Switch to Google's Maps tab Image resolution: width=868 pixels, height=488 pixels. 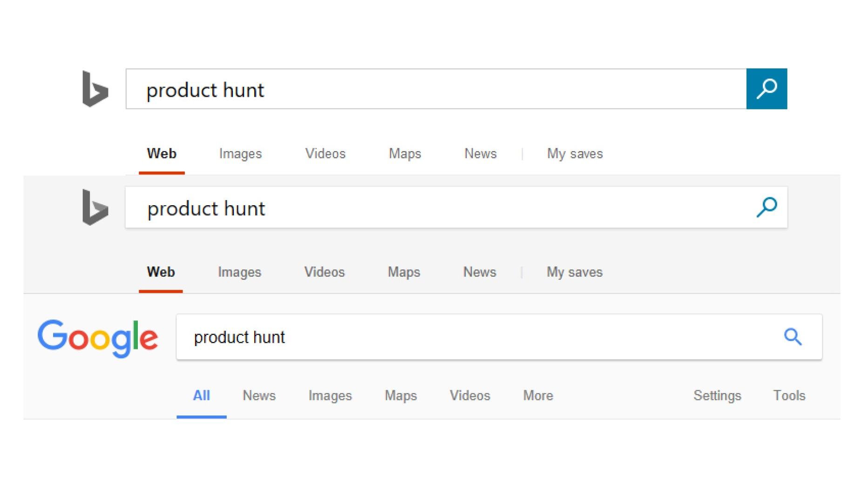pos(400,396)
